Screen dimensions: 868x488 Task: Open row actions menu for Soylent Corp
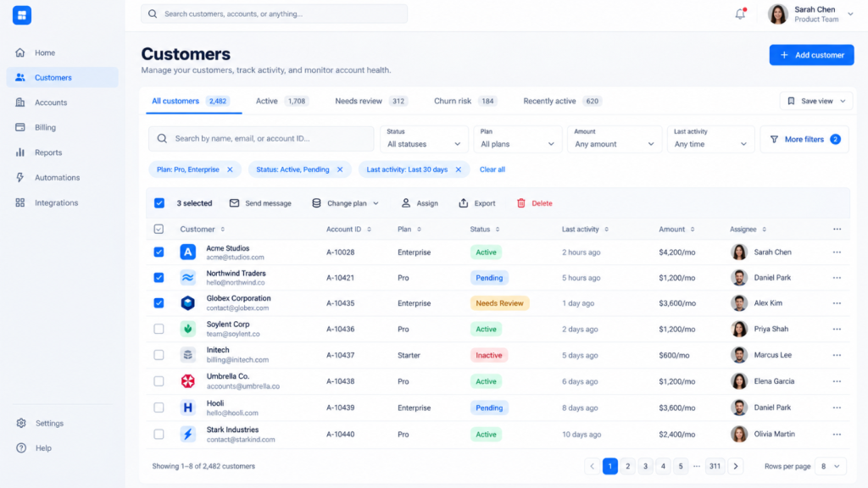[x=837, y=329]
